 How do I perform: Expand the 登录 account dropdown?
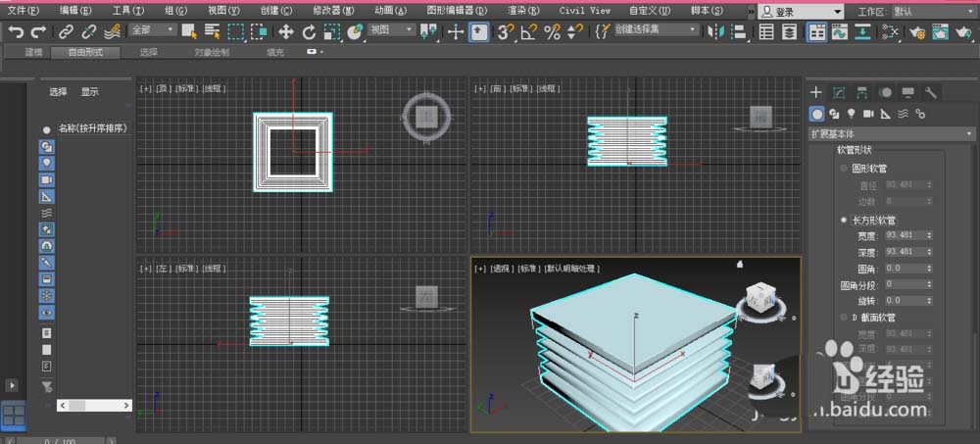coord(836,11)
